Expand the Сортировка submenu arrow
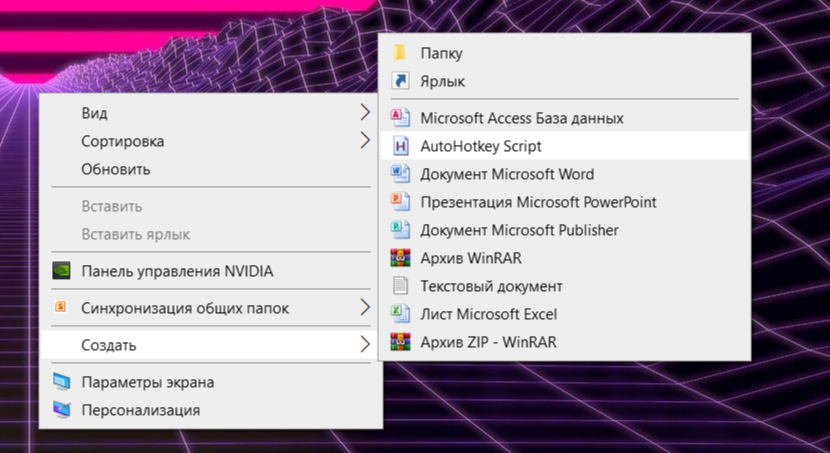The width and height of the screenshot is (830, 453). coord(365,140)
